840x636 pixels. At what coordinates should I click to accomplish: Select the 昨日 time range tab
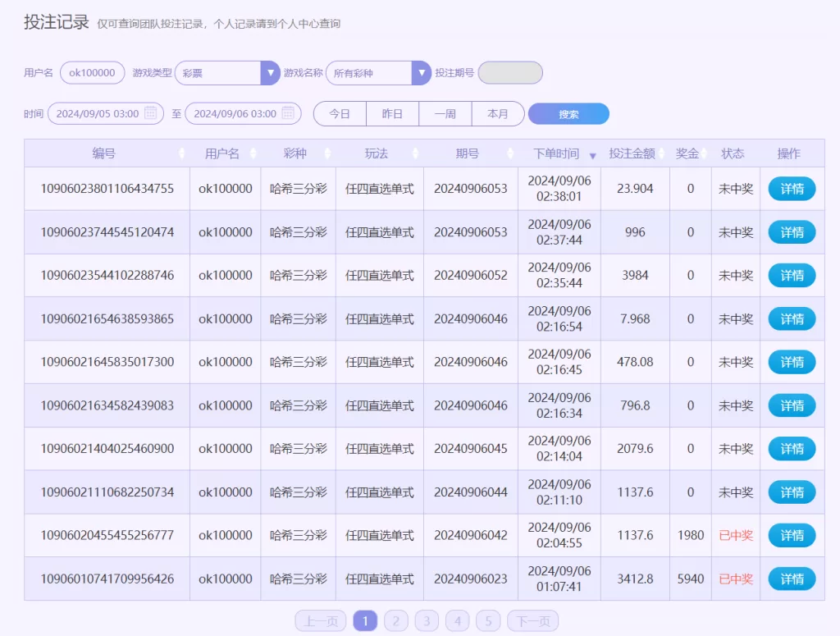pyautogui.click(x=392, y=113)
